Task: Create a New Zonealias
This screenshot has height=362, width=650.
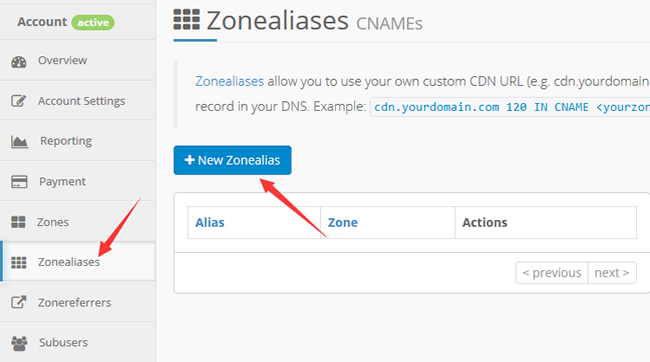Action: coord(233,160)
